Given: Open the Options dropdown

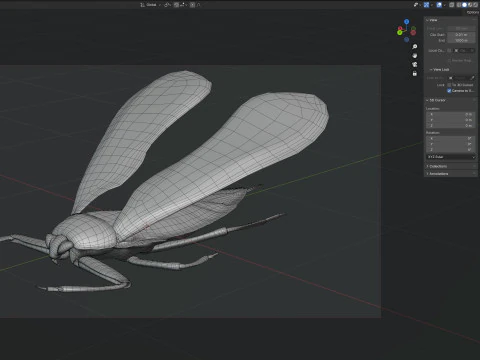Looking at the screenshot, I should [473, 12].
